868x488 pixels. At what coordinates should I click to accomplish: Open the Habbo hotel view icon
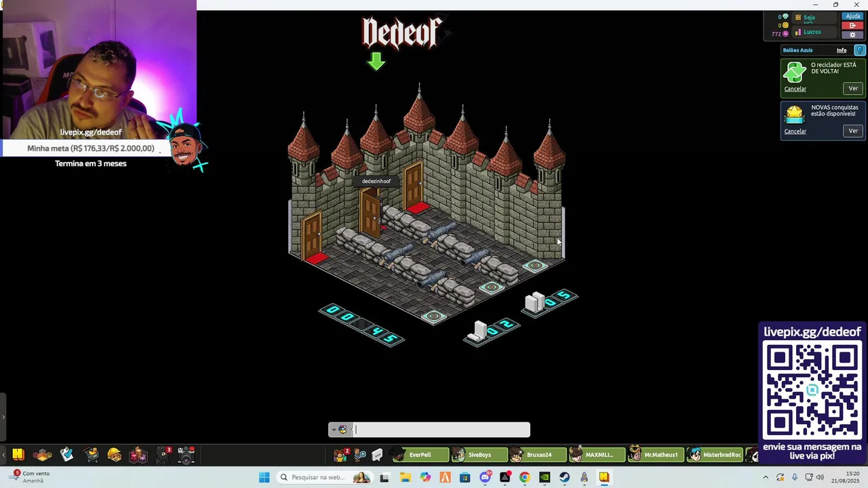(x=18, y=455)
